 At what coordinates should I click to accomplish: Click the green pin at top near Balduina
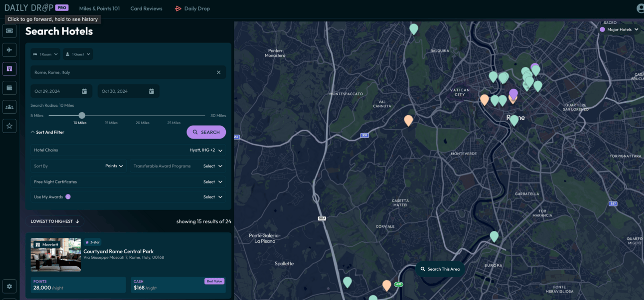click(x=414, y=29)
